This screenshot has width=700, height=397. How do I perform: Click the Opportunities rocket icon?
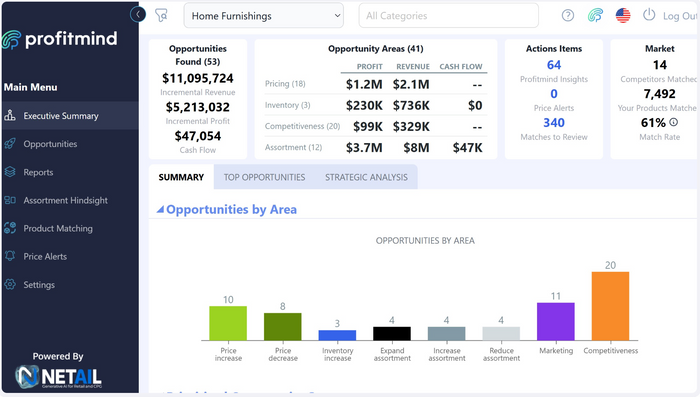coord(10,144)
